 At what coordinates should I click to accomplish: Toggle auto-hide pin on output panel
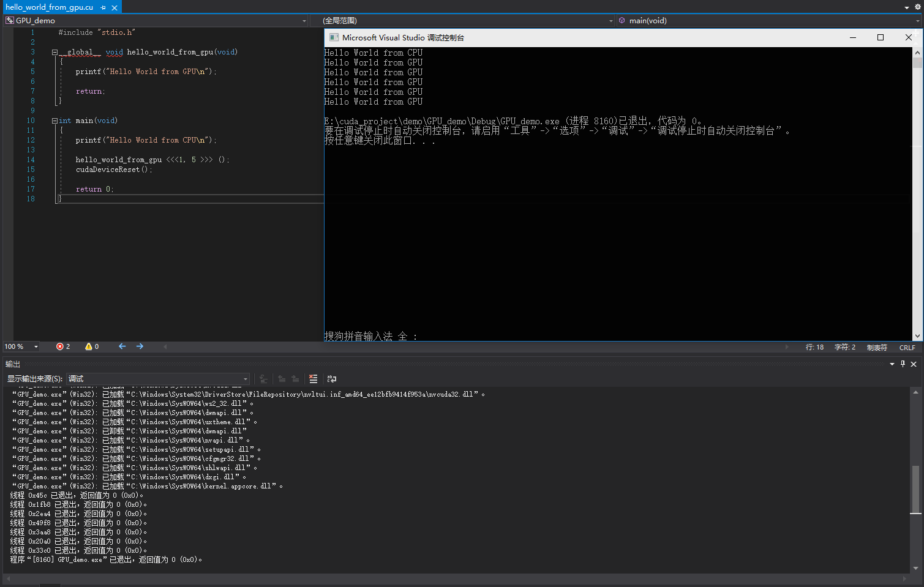903,364
